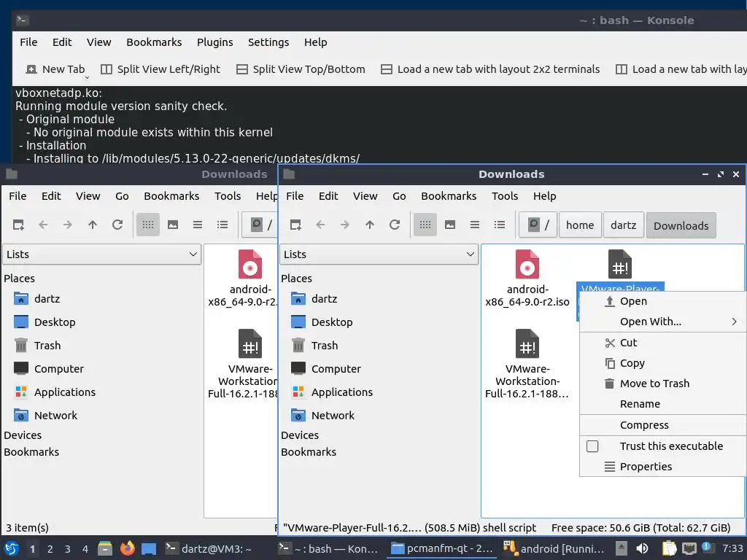Reload the back Downloads window

pos(117,225)
